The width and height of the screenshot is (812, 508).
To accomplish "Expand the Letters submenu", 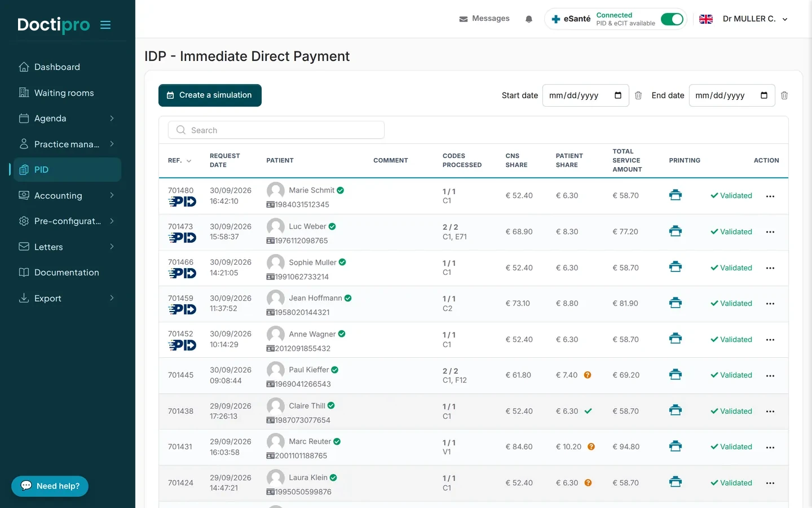I will [112, 247].
